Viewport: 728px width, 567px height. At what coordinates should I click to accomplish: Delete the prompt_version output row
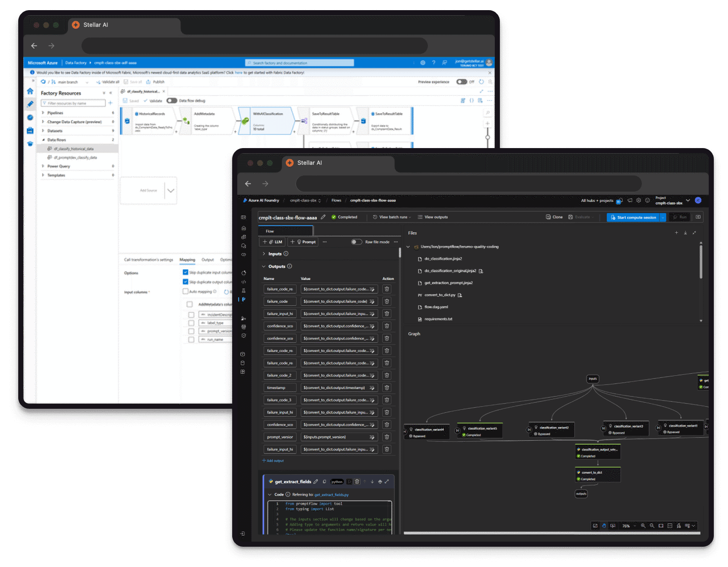click(387, 437)
